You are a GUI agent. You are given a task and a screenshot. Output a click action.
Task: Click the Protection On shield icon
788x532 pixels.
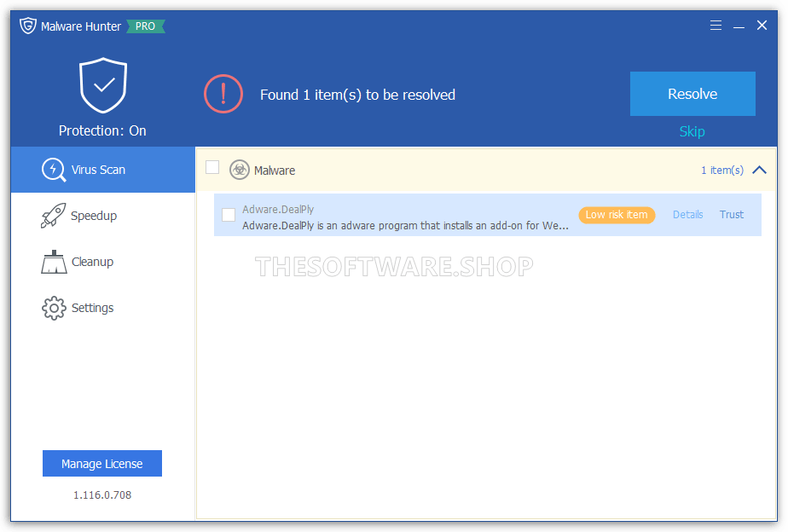click(103, 85)
